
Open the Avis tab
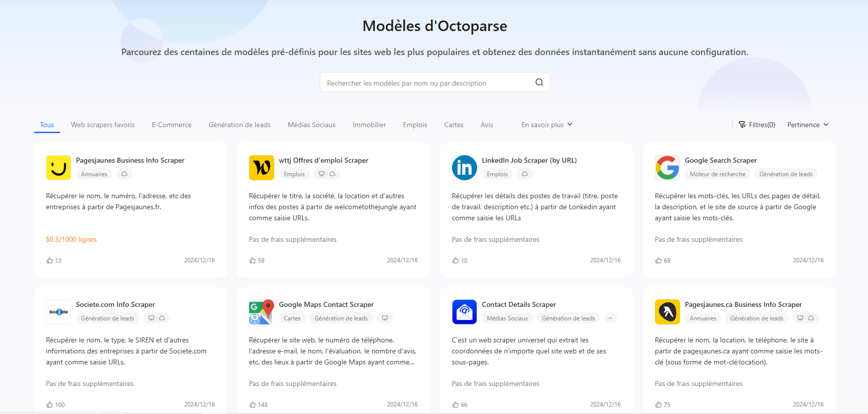click(487, 125)
